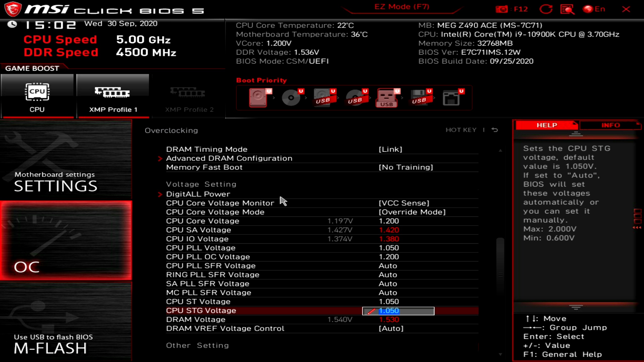Switch to the INFO tab
644x362 pixels.
click(x=610, y=125)
